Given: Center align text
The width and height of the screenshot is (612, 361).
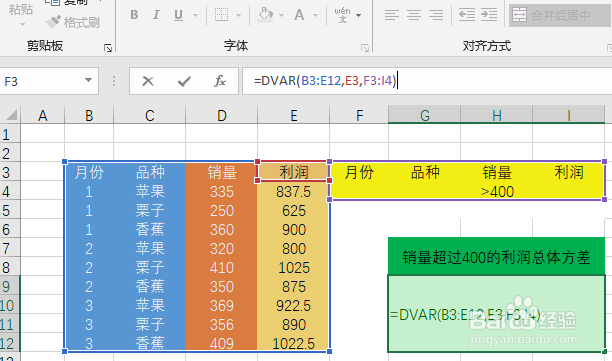Looking at the screenshot, I should coord(414,15).
